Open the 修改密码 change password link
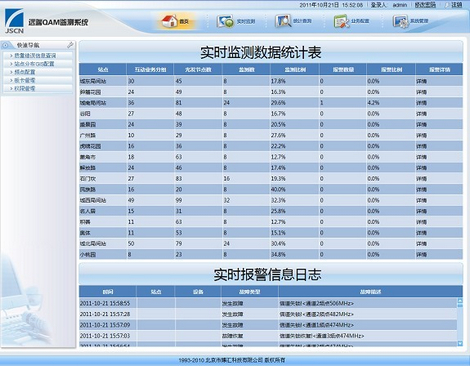This screenshot has height=366, width=470. 425,5
